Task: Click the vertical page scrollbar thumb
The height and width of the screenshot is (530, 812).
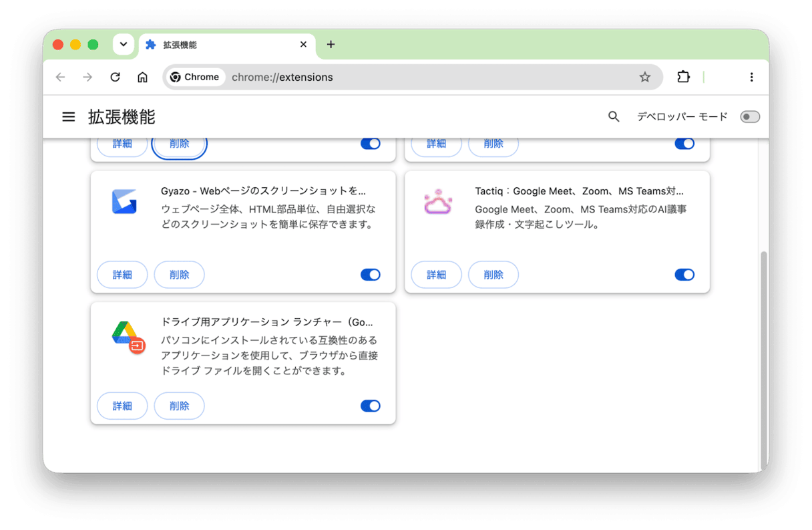Action: pos(764,361)
